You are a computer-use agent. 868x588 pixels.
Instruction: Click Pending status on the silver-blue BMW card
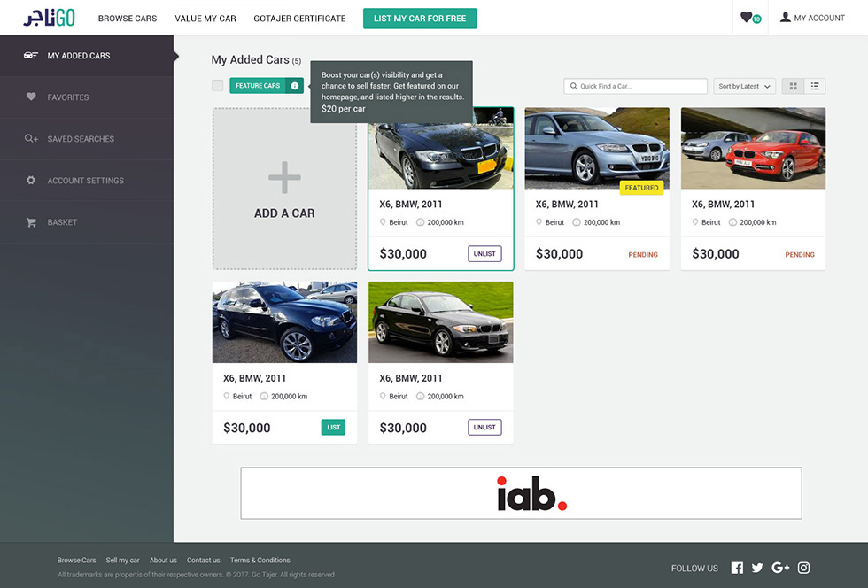pyautogui.click(x=643, y=255)
